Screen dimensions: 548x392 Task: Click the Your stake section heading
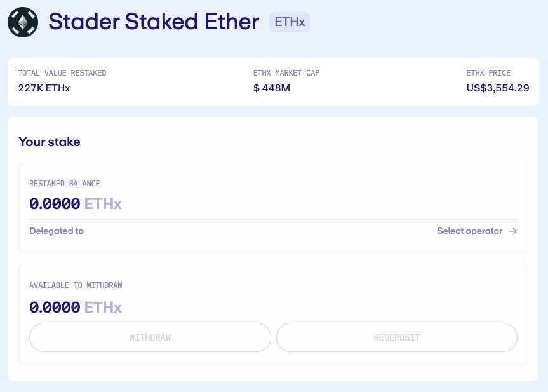[50, 142]
